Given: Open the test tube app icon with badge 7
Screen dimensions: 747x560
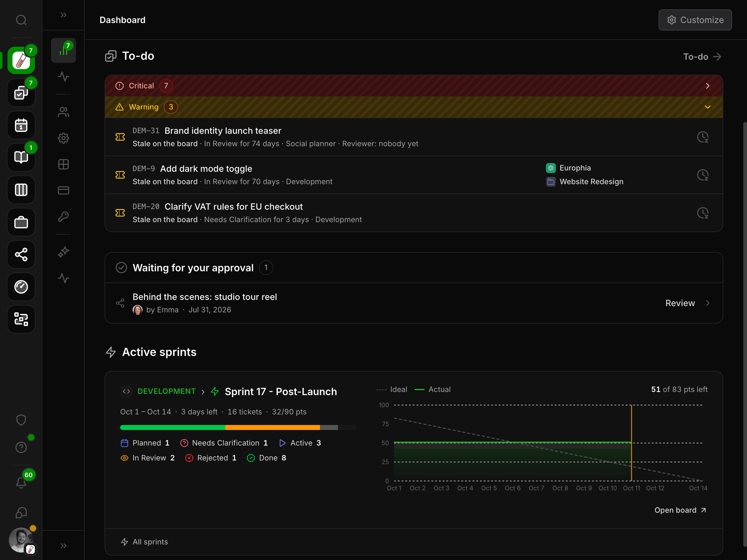Looking at the screenshot, I should click(21, 60).
